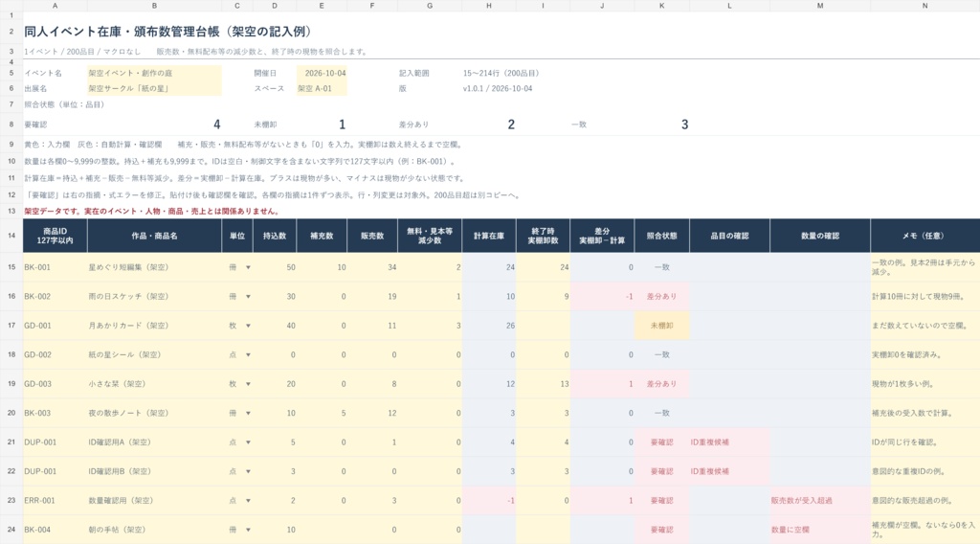The height and width of the screenshot is (544, 980).
Task: Click 終了時実棚卸数 heading cell
Action: [x=543, y=236]
